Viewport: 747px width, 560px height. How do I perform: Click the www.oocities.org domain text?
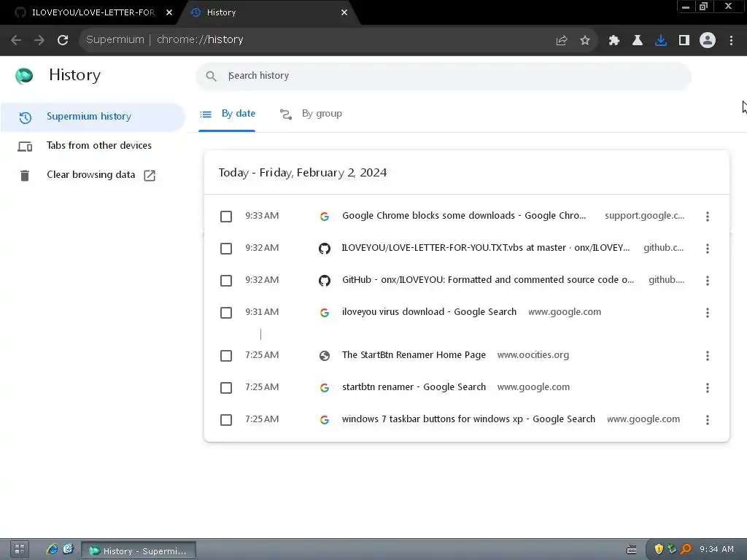[x=533, y=355]
